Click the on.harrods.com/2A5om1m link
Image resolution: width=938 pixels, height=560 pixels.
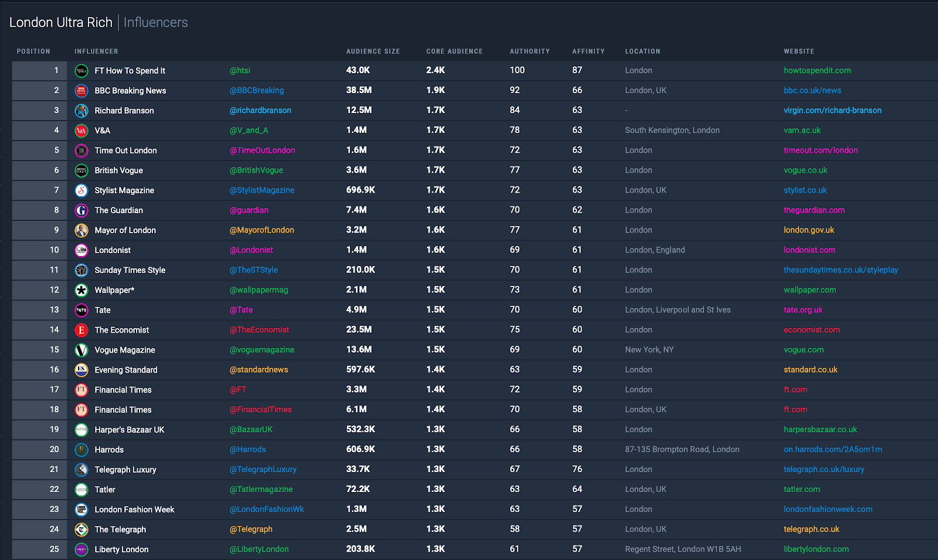tap(833, 449)
